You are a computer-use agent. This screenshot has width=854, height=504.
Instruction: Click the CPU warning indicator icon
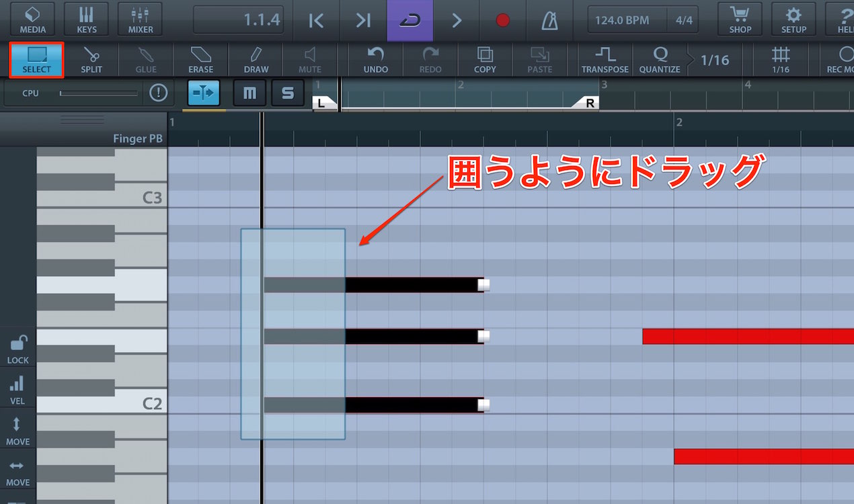158,93
